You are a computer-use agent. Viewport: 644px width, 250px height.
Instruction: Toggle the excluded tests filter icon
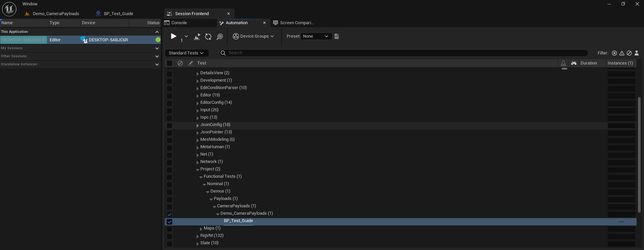[x=629, y=53]
